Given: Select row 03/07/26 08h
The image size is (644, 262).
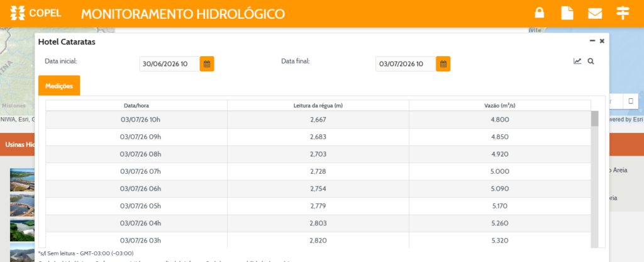Looking at the screenshot, I should click(x=318, y=154).
